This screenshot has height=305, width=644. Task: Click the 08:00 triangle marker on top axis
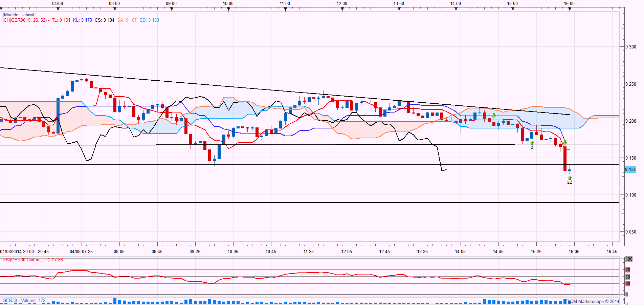click(x=115, y=9)
